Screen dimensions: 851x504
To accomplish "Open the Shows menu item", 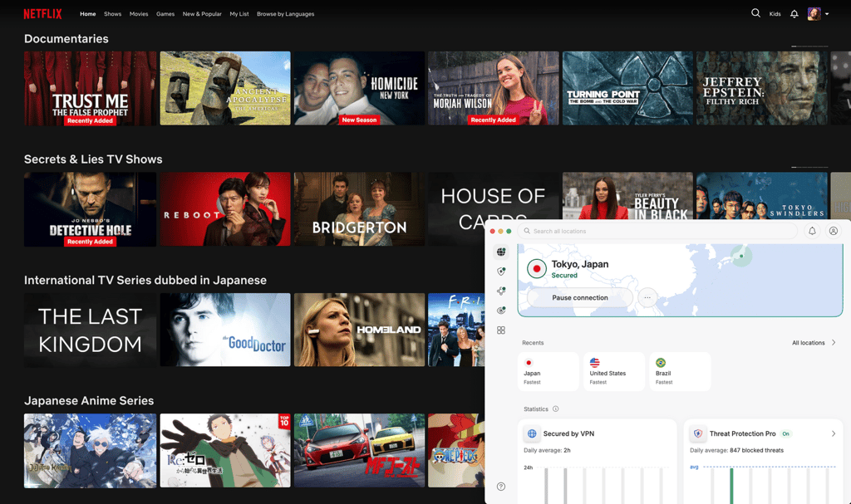I will pos(113,14).
